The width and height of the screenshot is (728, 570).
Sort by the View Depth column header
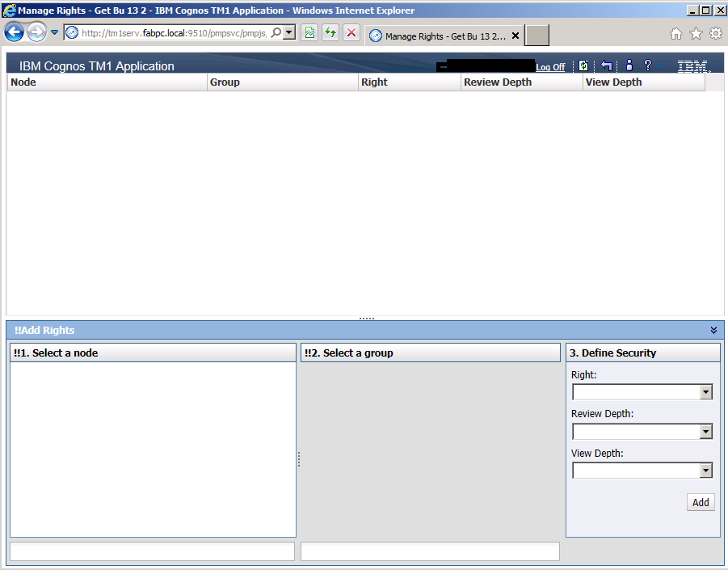[x=643, y=82]
